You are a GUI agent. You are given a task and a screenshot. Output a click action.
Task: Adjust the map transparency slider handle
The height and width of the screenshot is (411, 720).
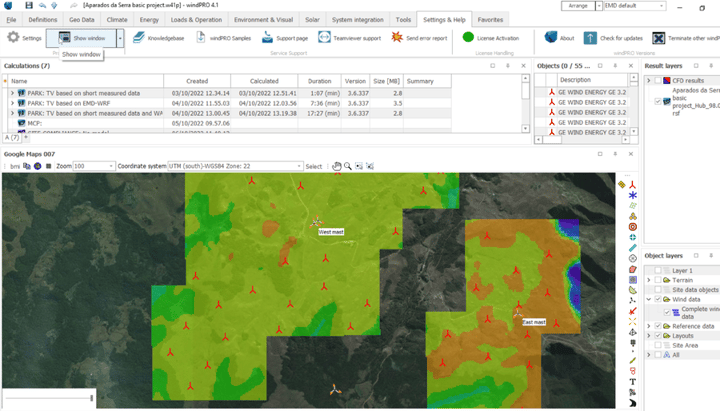coord(92,398)
